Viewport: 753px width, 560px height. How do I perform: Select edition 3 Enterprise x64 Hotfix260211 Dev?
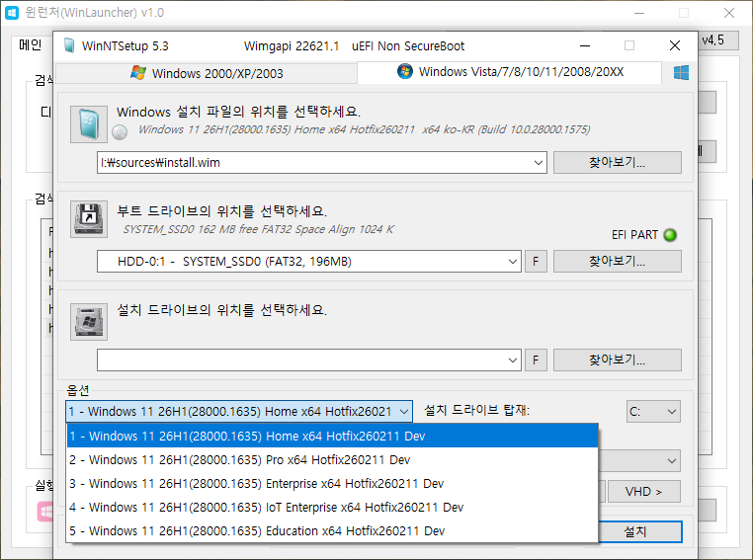tap(332, 484)
